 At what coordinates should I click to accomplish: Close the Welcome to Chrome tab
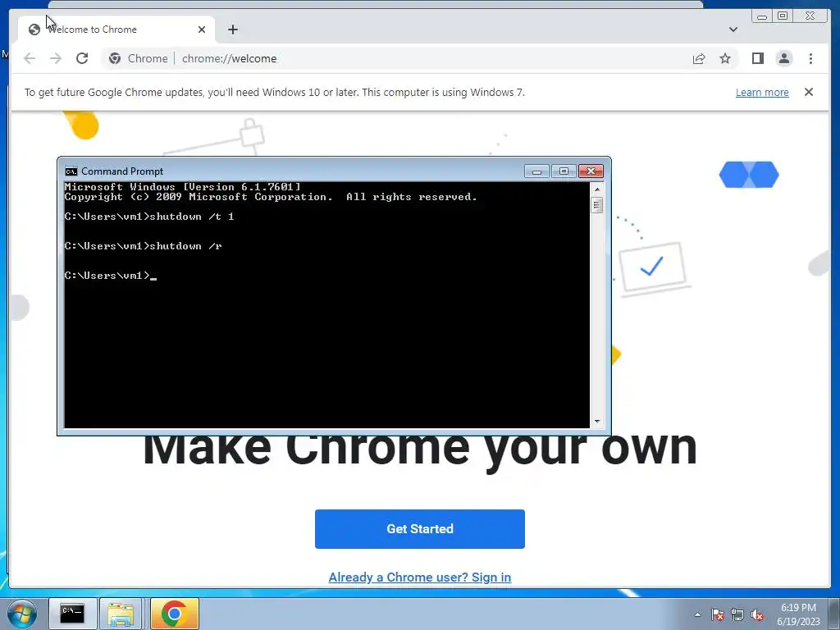click(x=202, y=30)
